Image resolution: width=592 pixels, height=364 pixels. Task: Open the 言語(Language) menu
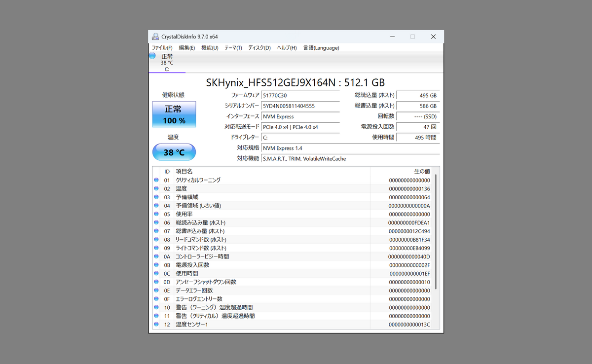click(321, 48)
